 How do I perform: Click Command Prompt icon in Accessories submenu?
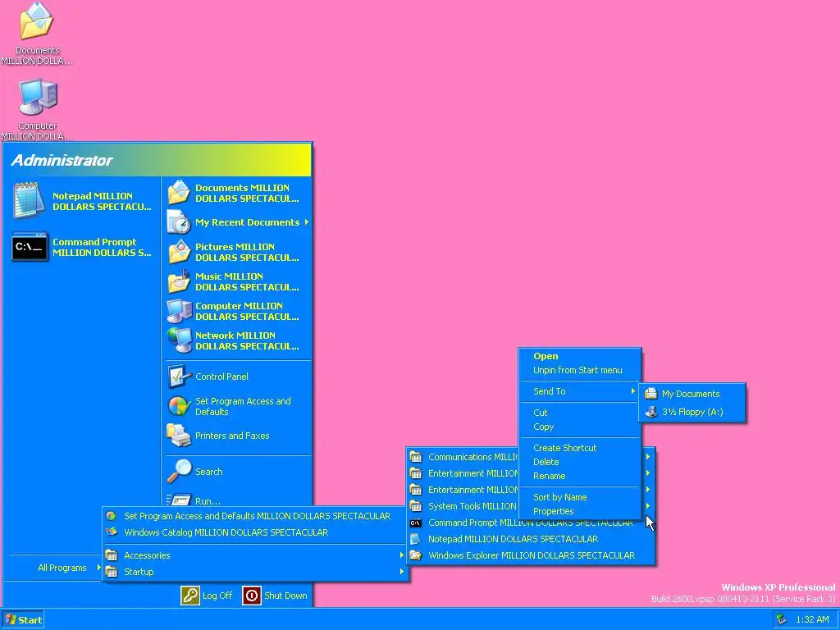[415, 523]
